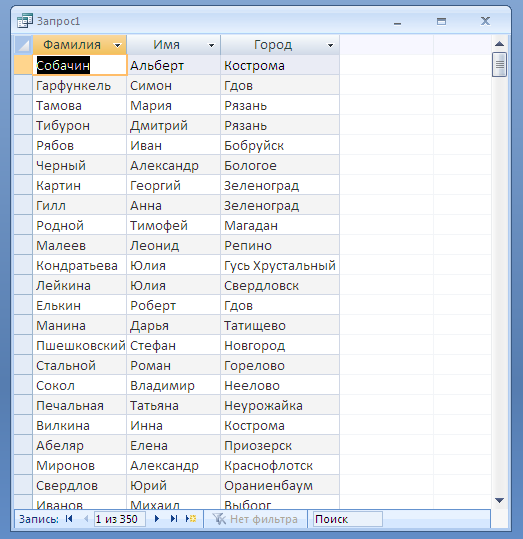Select the cell Роберт

click(174, 305)
